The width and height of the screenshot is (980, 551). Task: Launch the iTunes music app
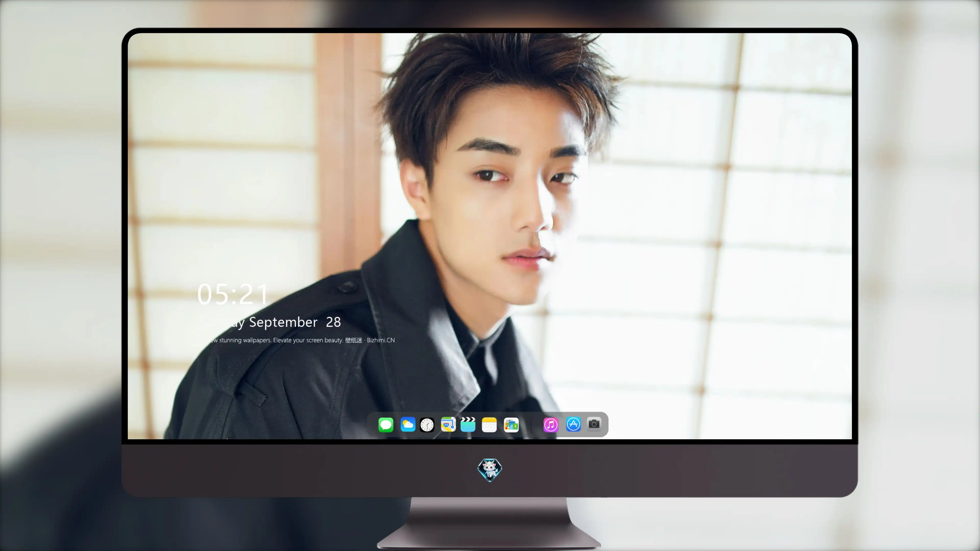tap(551, 424)
